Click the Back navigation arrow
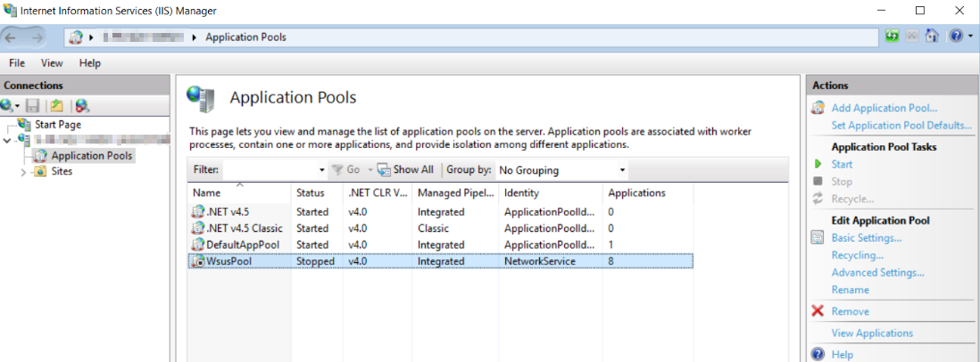 pos(12,37)
